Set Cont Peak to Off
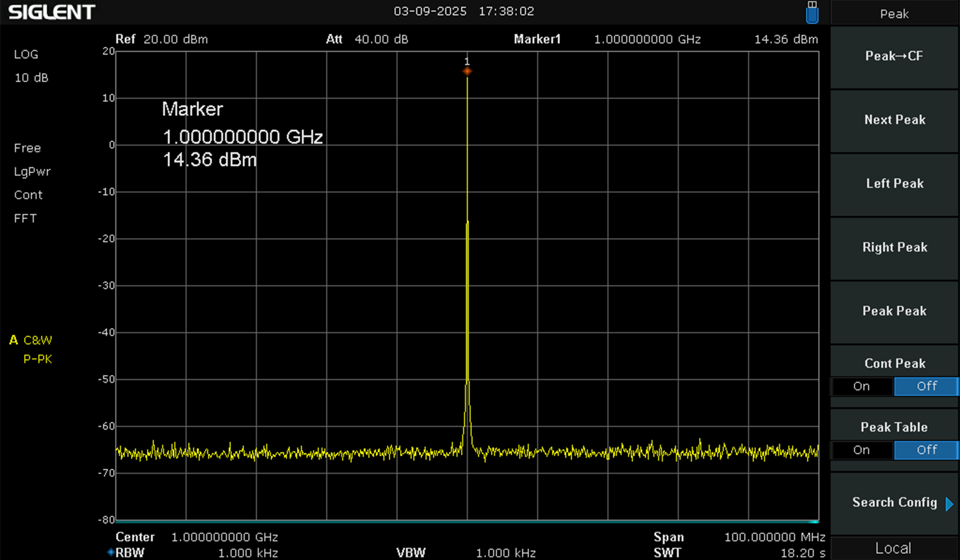The height and width of the screenshot is (560, 960). click(x=926, y=386)
